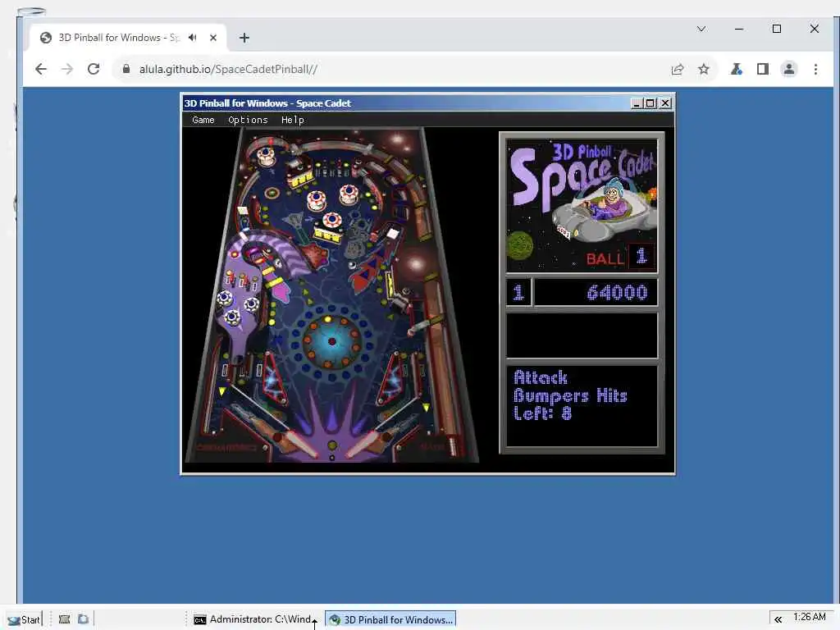Screen dimensions: 840x630
Task: Maximize the Space Cadet game window
Action: pyautogui.click(x=651, y=103)
